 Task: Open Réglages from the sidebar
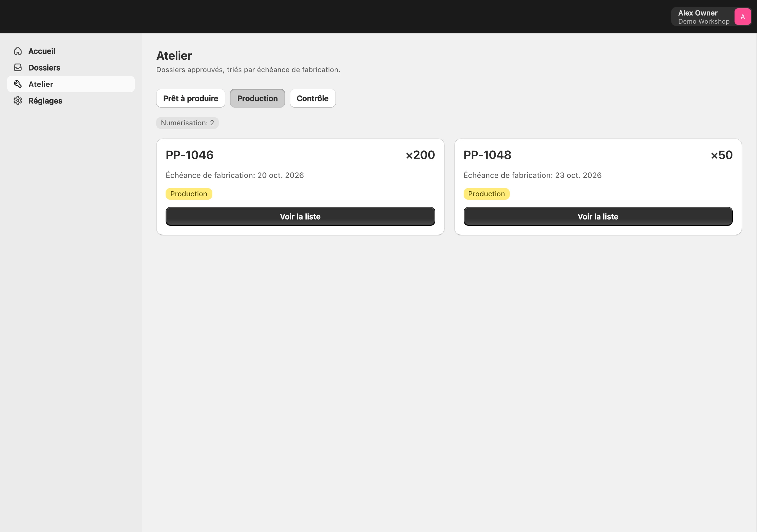(x=71, y=100)
